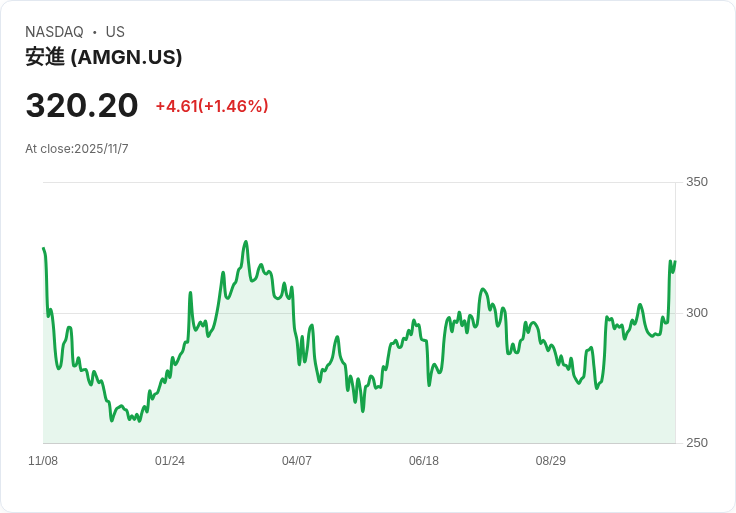736x513 pixels.
Task: Click the chart's lowest trough in December
Action: coord(112,421)
